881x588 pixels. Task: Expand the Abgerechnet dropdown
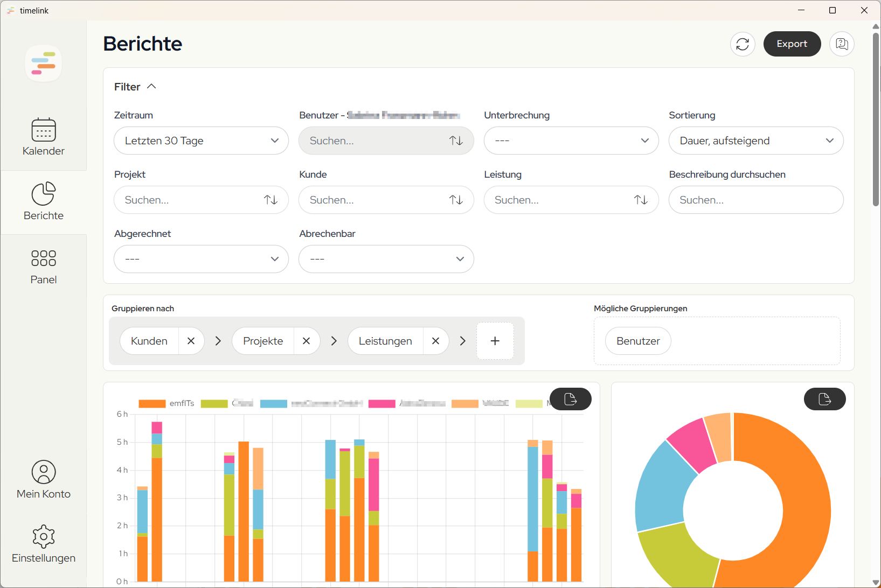[201, 259]
